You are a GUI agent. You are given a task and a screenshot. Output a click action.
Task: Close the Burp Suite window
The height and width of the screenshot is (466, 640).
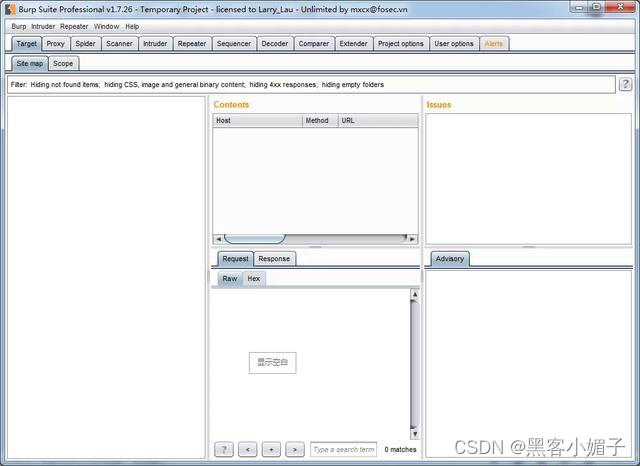coord(620,7)
